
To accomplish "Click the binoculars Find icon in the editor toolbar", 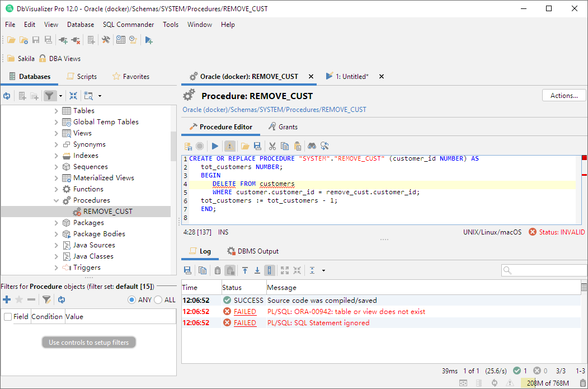I will [x=312, y=146].
